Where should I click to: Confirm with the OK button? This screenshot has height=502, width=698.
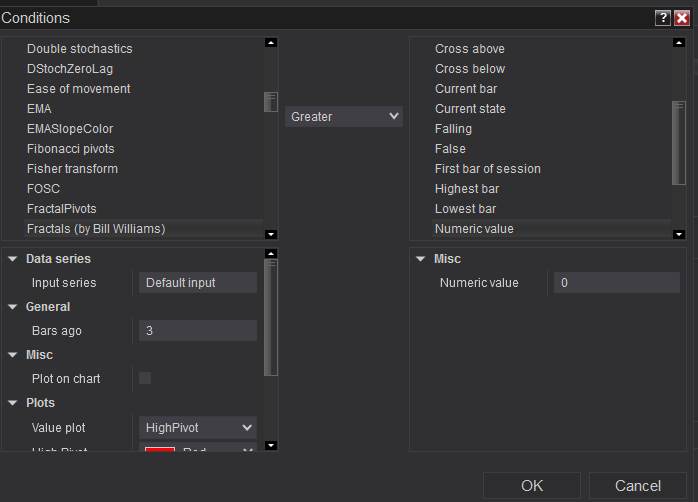coord(532,485)
